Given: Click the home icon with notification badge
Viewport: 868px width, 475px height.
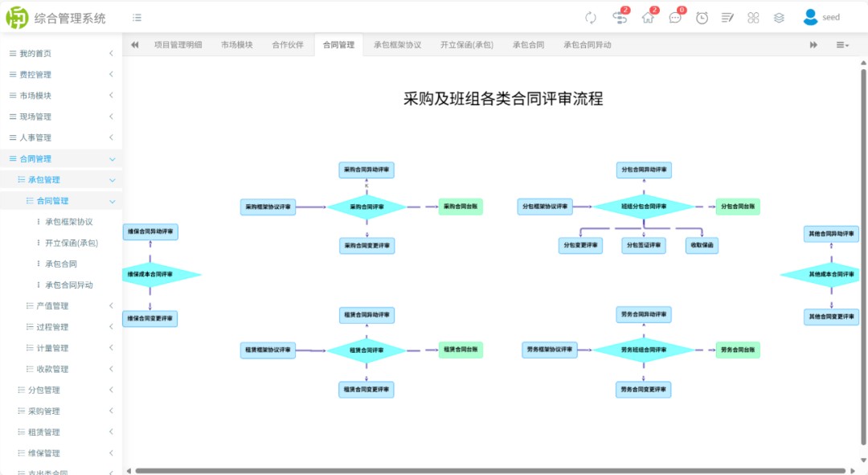Looking at the screenshot, I should (648, 18).
